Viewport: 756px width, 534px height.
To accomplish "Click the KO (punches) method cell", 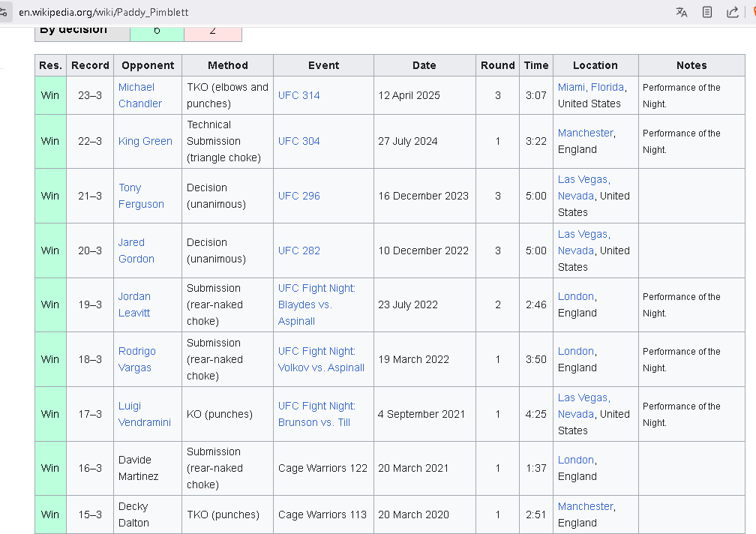I will click(x=227, y=414).
